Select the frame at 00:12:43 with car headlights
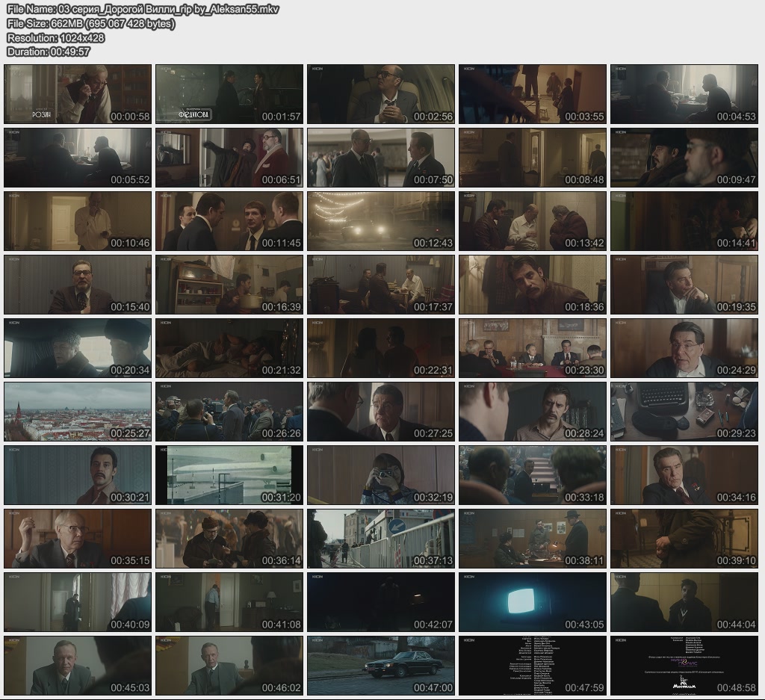Viewport: 765px width, 700px height. [380, 221]
